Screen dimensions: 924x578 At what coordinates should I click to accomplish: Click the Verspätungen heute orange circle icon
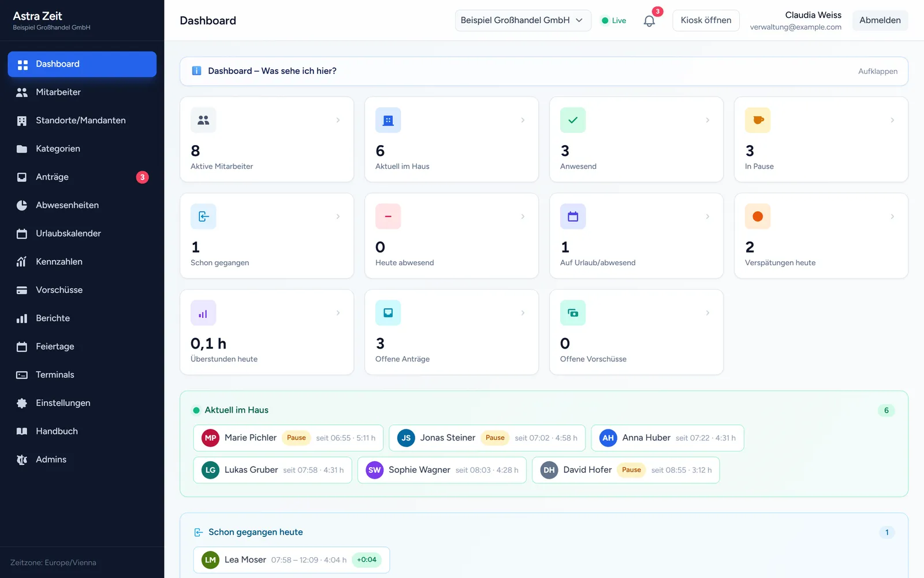(758, 217)
